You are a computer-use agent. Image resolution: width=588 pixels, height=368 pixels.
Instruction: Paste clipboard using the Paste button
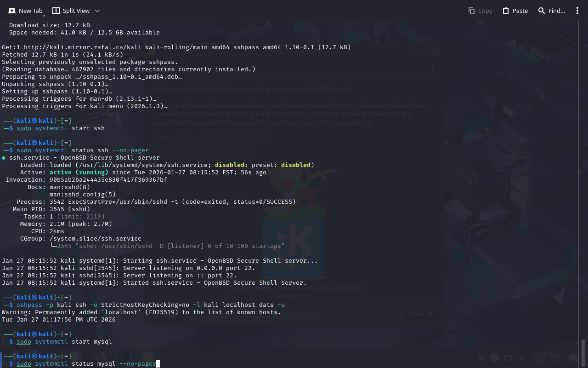(515, 11)
